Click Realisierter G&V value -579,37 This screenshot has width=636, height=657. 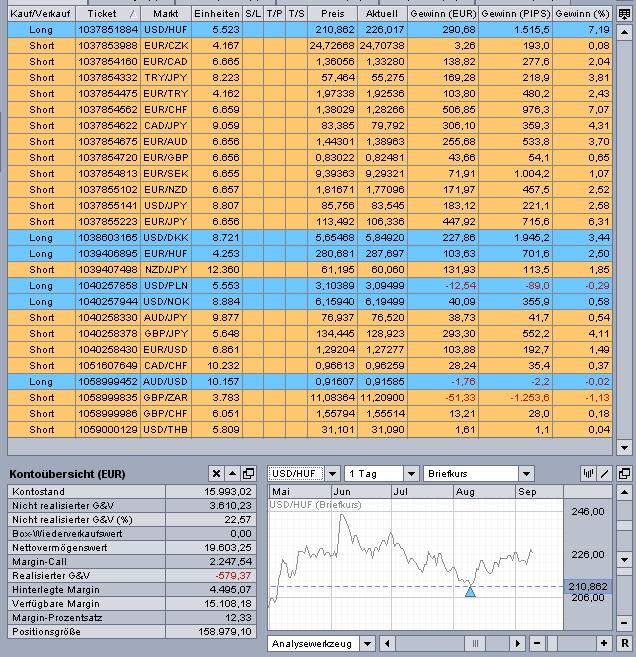point(233,576)
